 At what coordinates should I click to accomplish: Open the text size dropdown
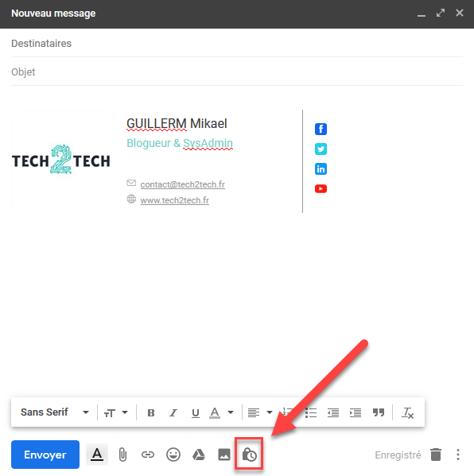pyautogui.click(x=116, y=413)
